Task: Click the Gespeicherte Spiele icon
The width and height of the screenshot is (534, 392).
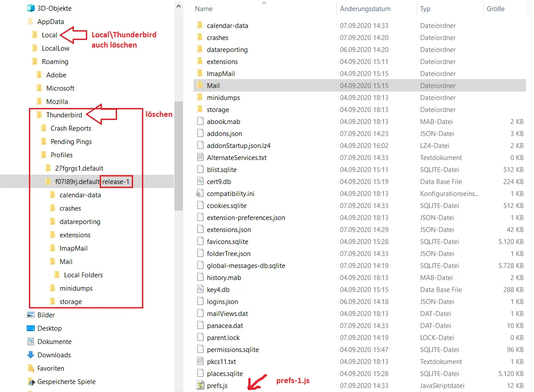Action: tap(31, 381)
